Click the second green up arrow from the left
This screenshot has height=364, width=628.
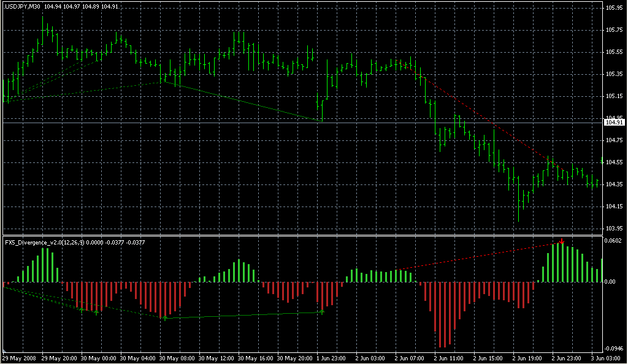click(96, 313)
